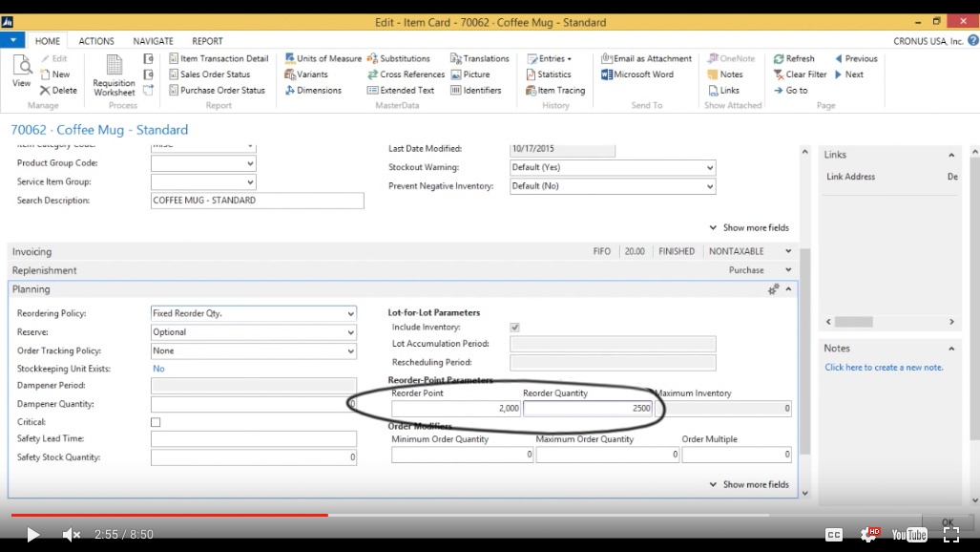Switch to the ACTIONS tab
The height and width of the screenshot is (552, 980).
click(x=95, y=40)
